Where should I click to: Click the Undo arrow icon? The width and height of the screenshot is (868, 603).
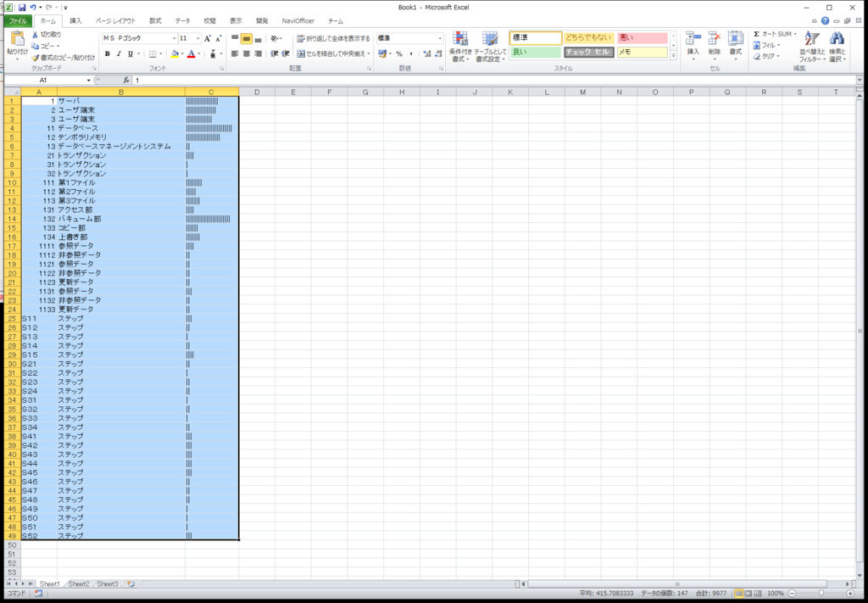(x=33, y=8)
